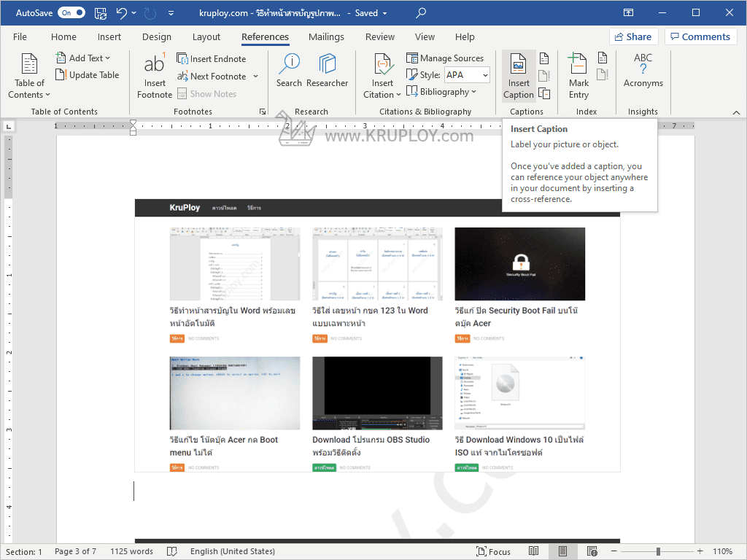Collapse the ribbon with the chevron
This screenshot has height=560, width=747.
click(x=736, y=112)
